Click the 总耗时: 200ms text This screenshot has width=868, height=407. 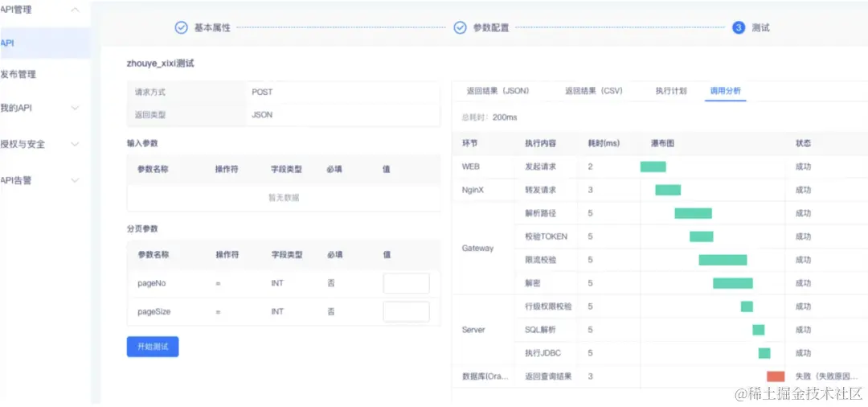(489, 117)
